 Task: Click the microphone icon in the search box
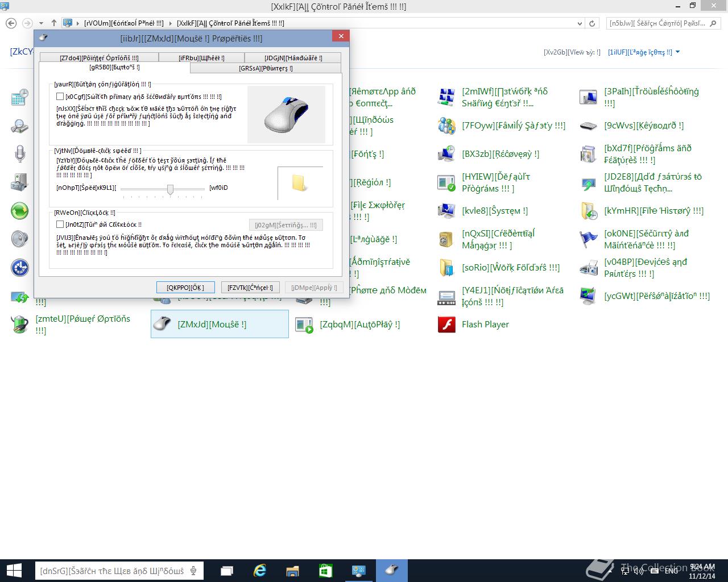[194, 571]
